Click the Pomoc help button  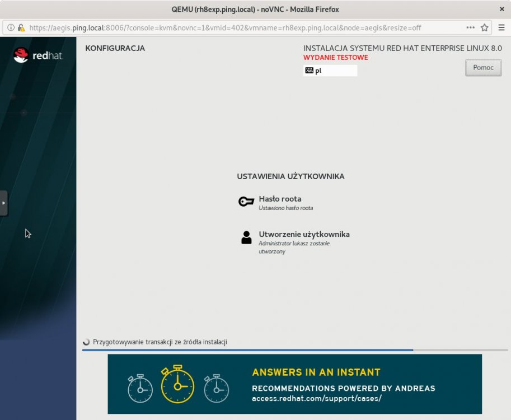(484, 68)
